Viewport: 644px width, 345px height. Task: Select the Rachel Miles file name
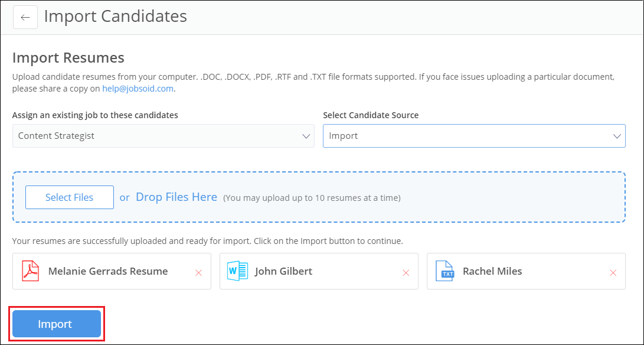492,272
